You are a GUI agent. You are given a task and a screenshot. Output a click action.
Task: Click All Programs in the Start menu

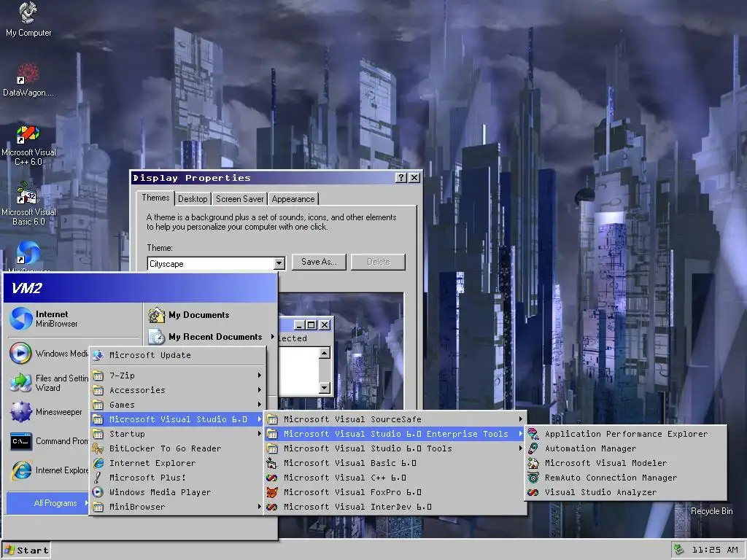point(49,503)
